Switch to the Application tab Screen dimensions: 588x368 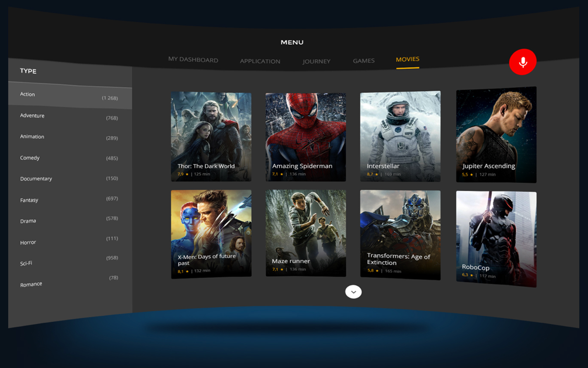click(x=260, y=61)
